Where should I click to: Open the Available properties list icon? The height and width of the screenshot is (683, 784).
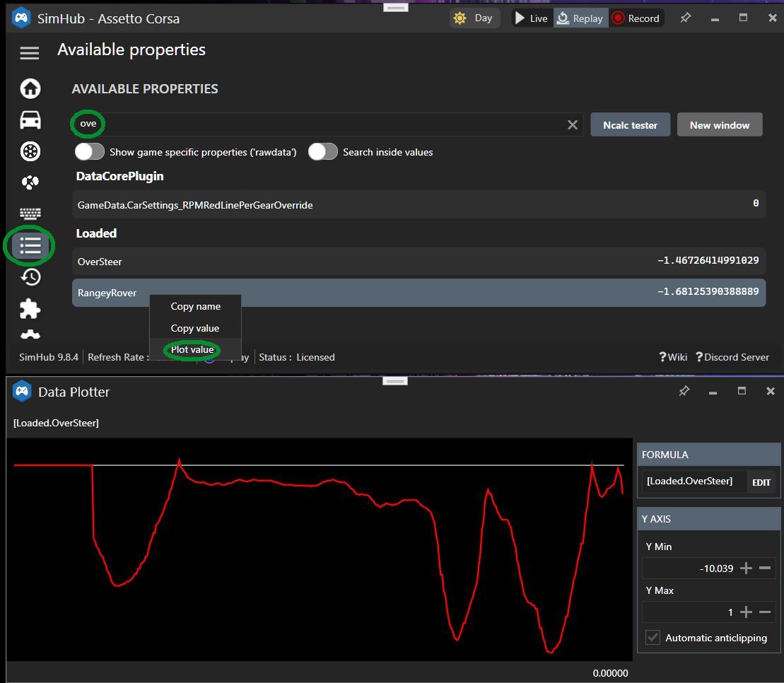30,245
